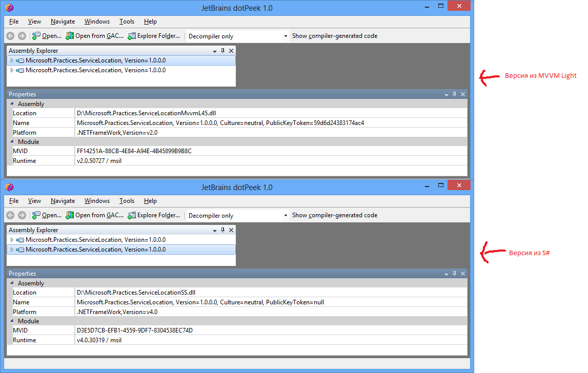This screenshot has width=588, height=373.
Task: Open Help menu in bottom window
Action: [150, 200]
